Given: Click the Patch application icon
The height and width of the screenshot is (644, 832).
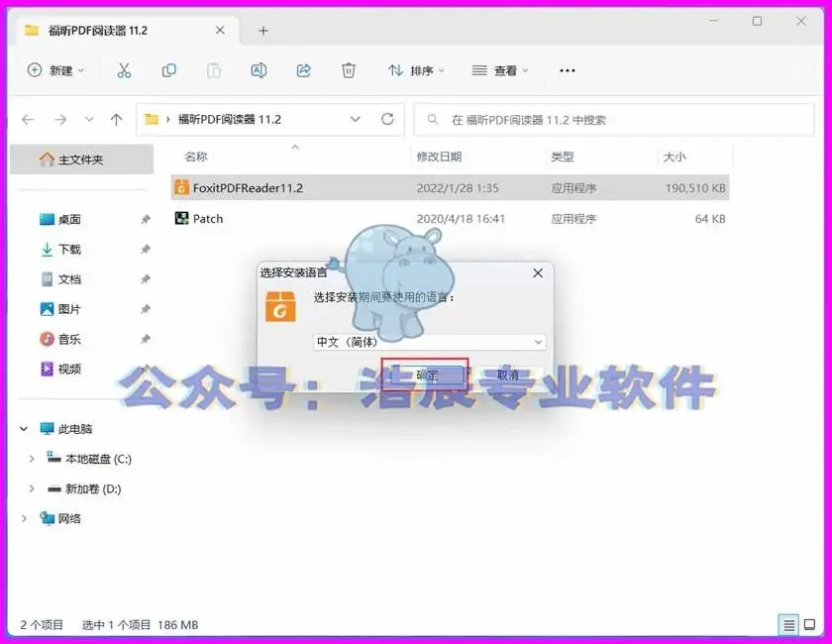Looking at the screenshot, I should pos(181,218).
